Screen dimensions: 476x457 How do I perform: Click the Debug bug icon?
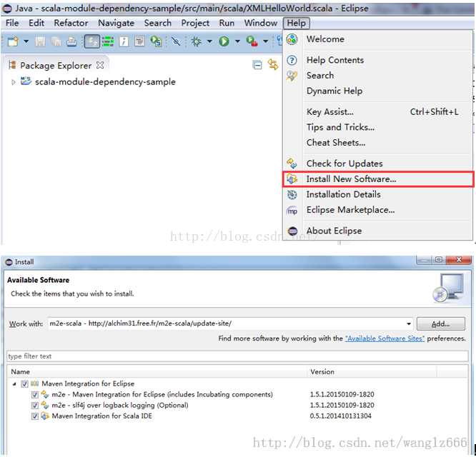(x=196, y=41)
